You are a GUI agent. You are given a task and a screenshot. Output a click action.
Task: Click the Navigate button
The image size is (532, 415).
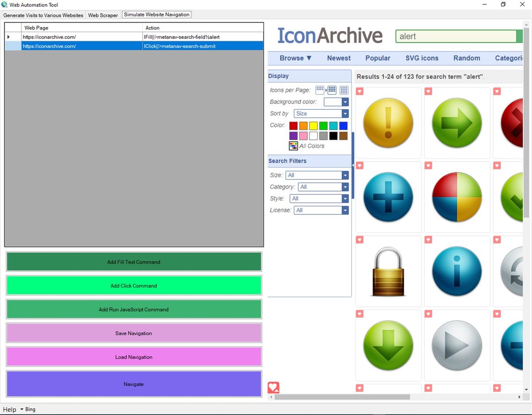tap(133, 384)
